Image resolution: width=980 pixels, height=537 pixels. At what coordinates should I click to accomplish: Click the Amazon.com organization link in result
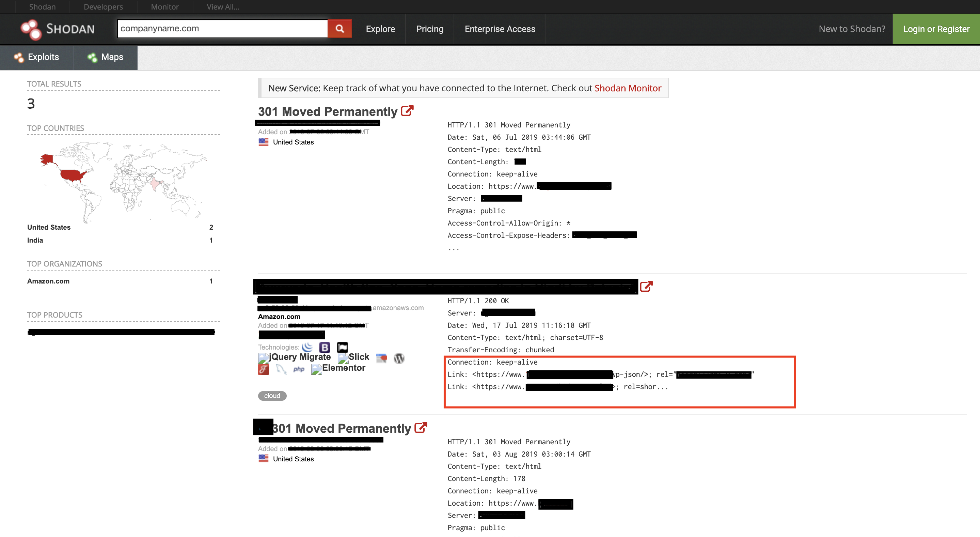[279, 316]
